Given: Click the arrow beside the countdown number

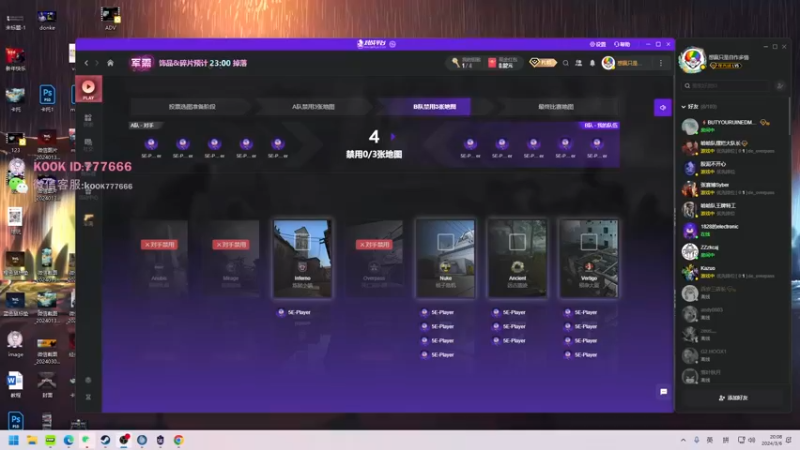Looking at the screenshot, I should 393,136.
